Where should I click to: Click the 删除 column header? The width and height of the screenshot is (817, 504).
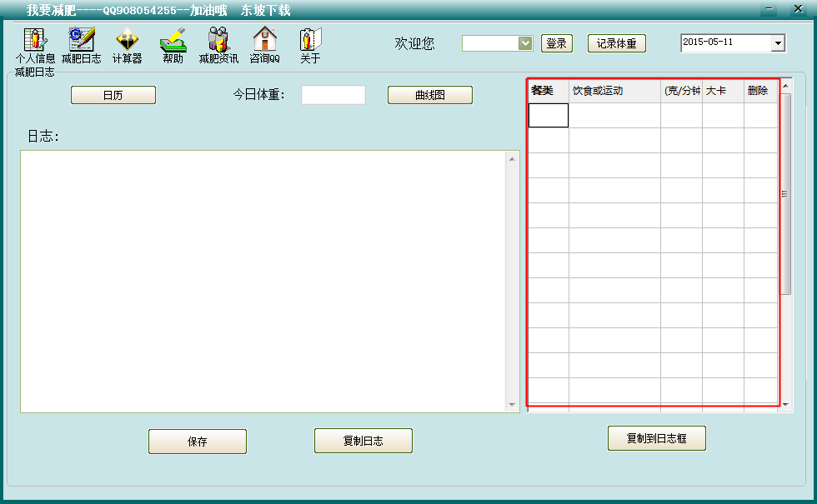point(760,91)
